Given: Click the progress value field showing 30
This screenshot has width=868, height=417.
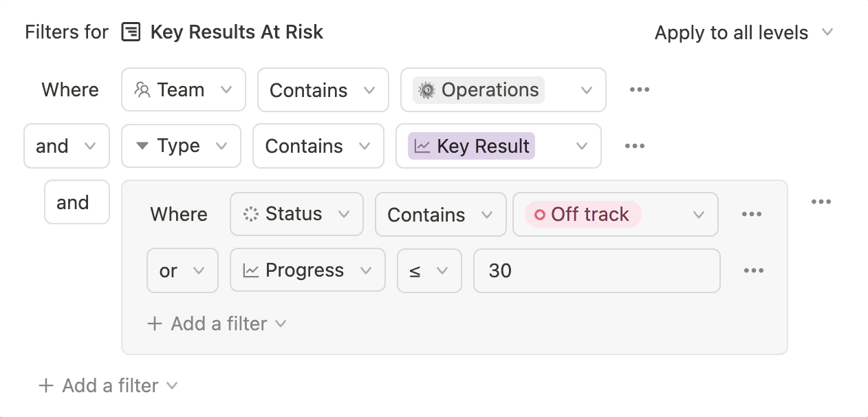Looking at the screenshot, I should point(596,270).
